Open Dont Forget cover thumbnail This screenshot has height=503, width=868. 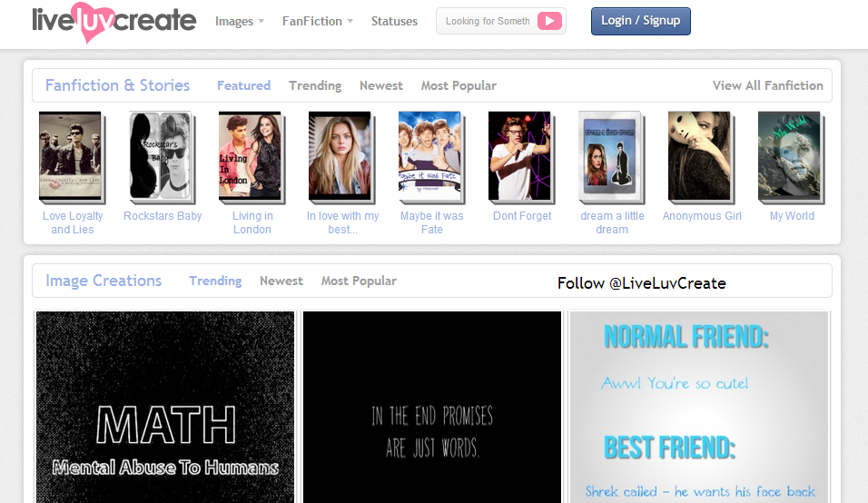tap(521, 157)
